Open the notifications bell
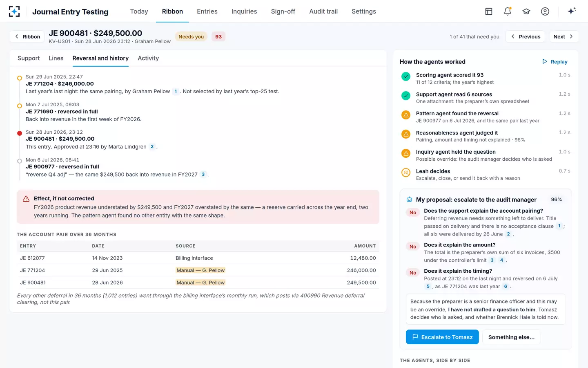Screen dimensions: 588x368 click(x=508, y=11)
